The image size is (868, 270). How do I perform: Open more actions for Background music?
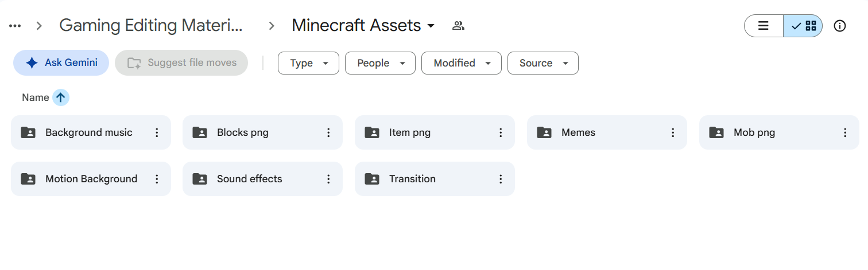click(x=157, y=132)
